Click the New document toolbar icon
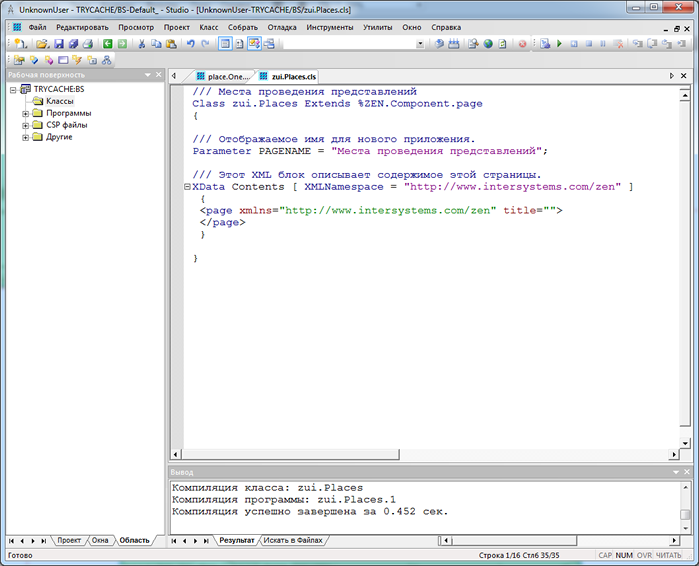This screenshot has height=566, width=699. [20, 44]
